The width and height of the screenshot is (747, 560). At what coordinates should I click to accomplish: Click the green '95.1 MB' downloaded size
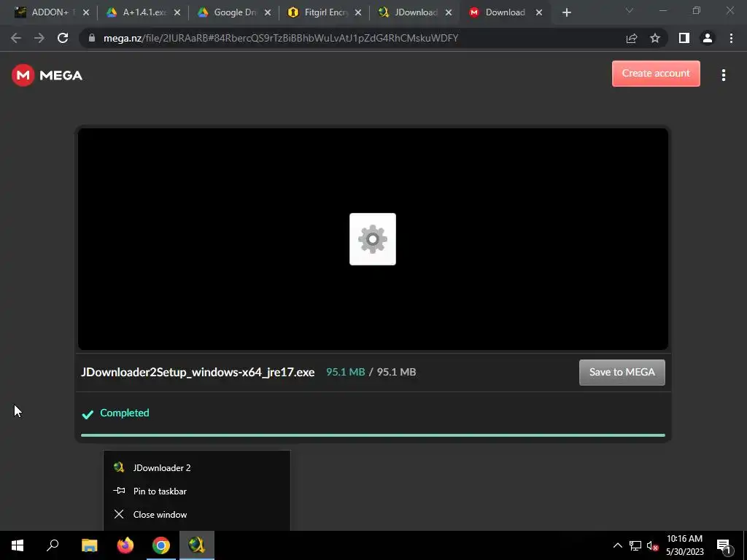click(345, 372)
